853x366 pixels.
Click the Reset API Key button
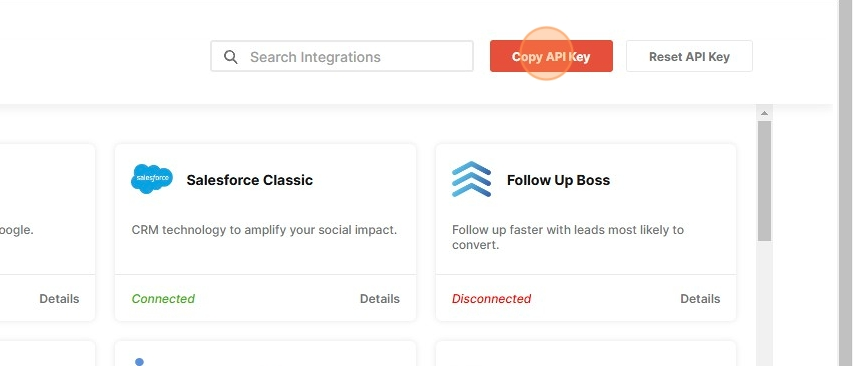coord(689,56)
